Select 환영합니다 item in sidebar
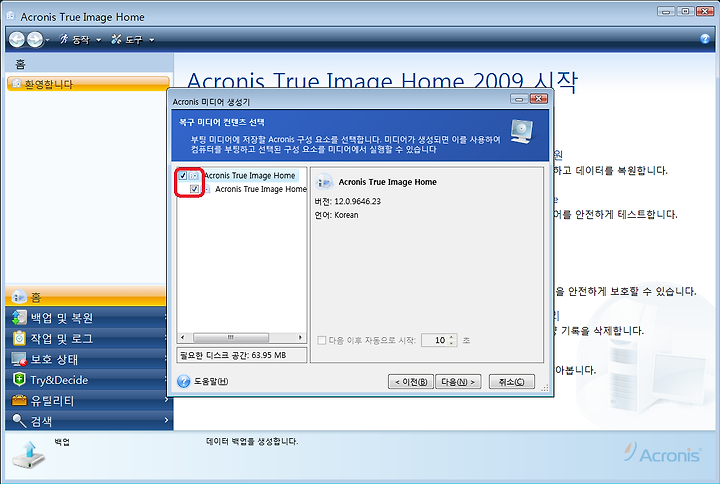The image size is (720, 484). [88, 84]
